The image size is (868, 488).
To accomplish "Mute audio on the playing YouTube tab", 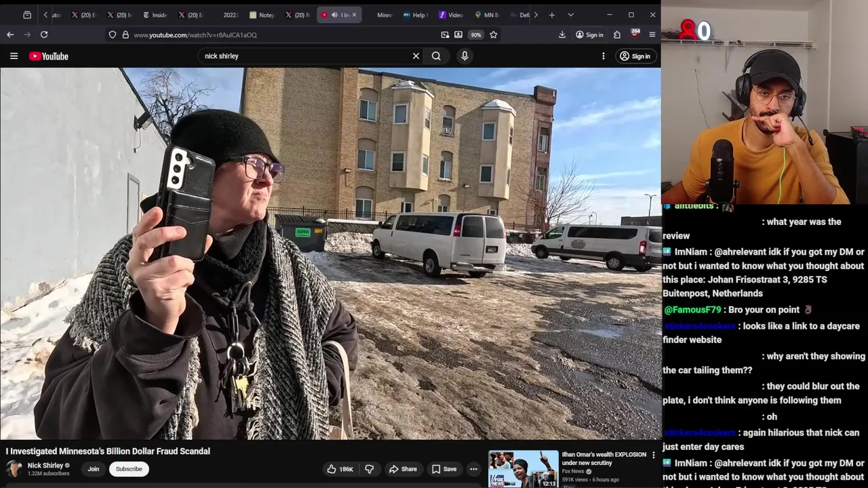I will pos(334,15).
